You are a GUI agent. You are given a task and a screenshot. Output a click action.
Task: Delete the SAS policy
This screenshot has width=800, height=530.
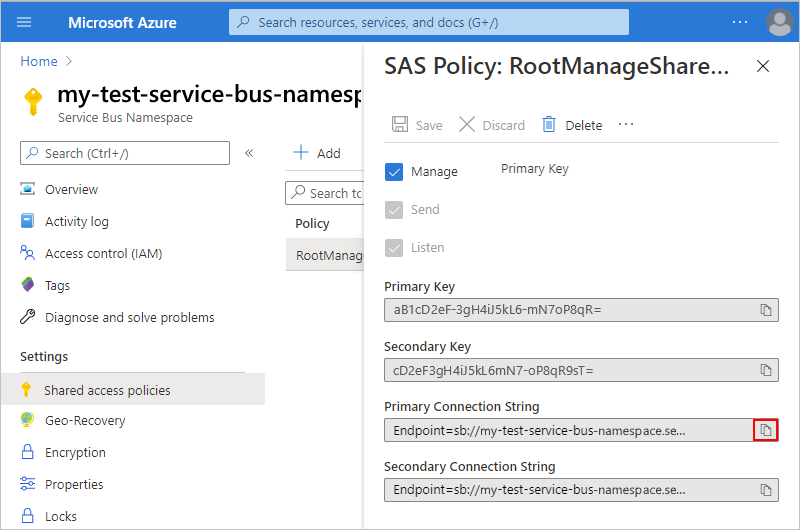click(572, 125)
